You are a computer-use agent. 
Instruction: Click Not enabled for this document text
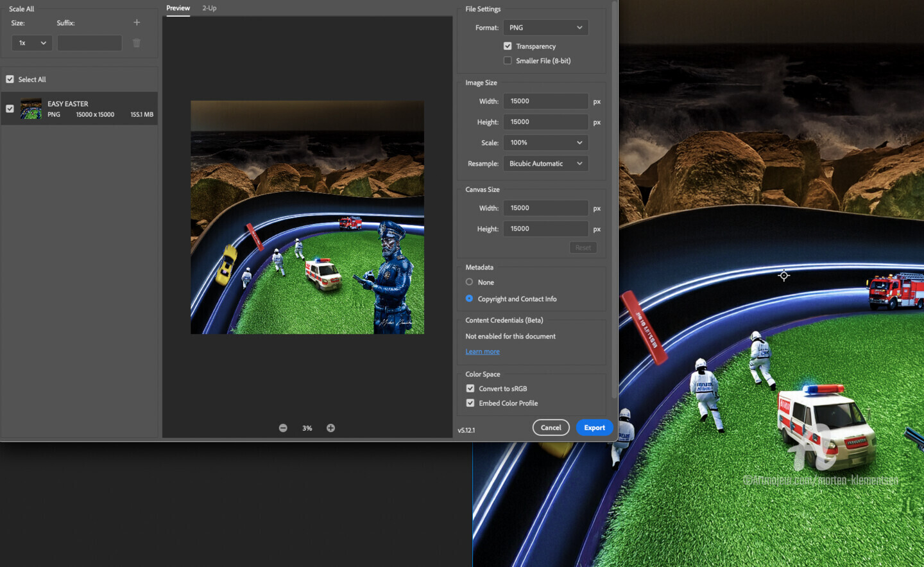(x=510, y=336)
